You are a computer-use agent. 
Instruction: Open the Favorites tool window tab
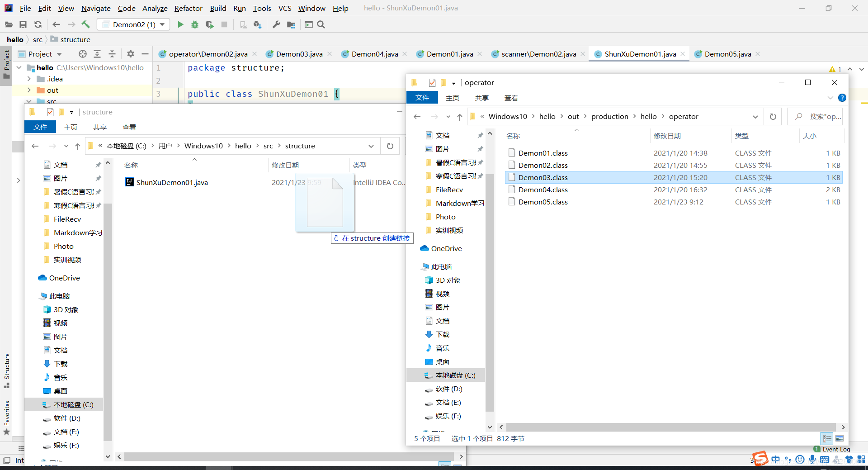point(7,417)
